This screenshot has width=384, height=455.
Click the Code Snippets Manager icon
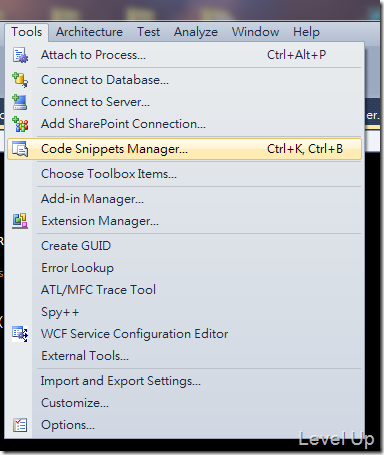point(20,149)
